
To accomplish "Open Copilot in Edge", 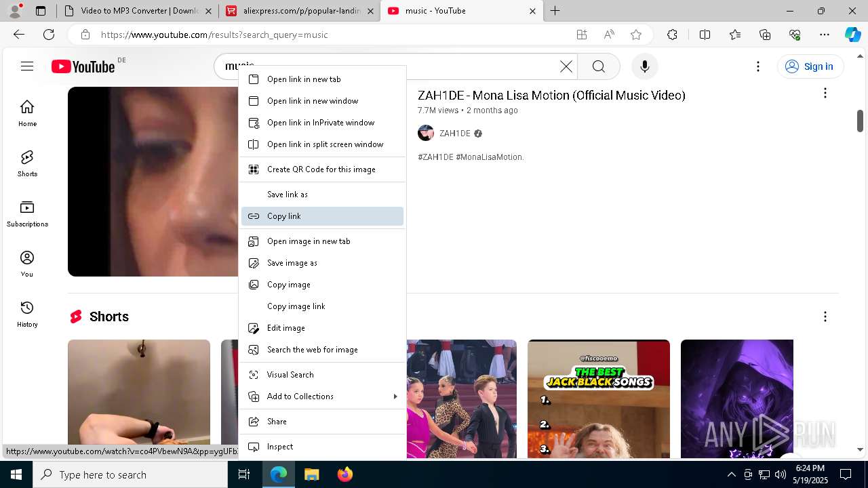I will (x=852, y=35).
